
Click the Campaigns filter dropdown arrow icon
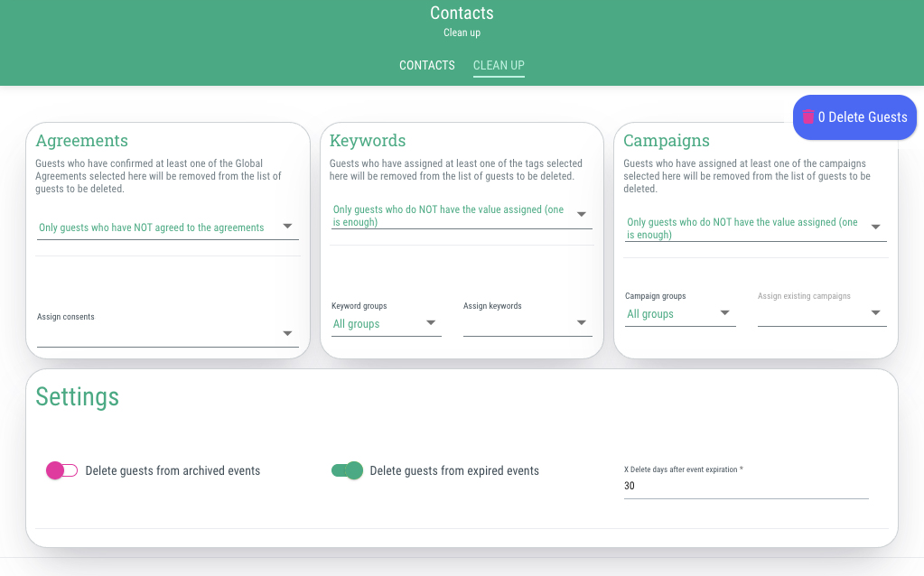876,227
